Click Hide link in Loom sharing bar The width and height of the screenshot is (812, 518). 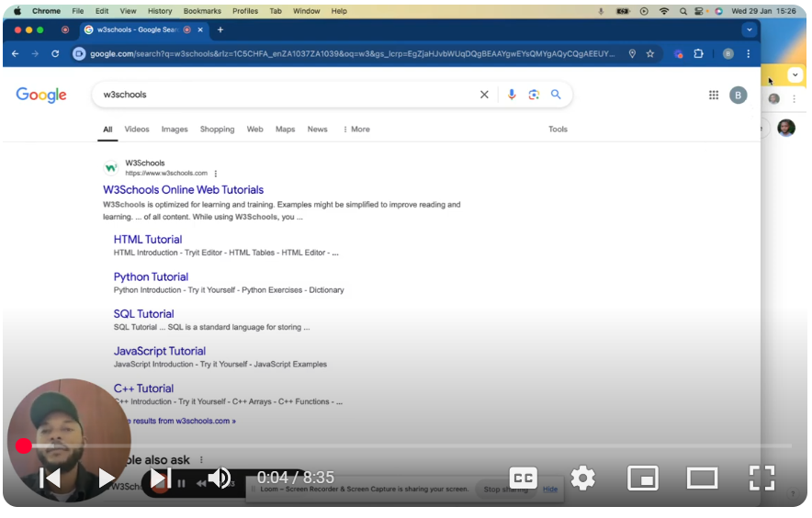550,490
